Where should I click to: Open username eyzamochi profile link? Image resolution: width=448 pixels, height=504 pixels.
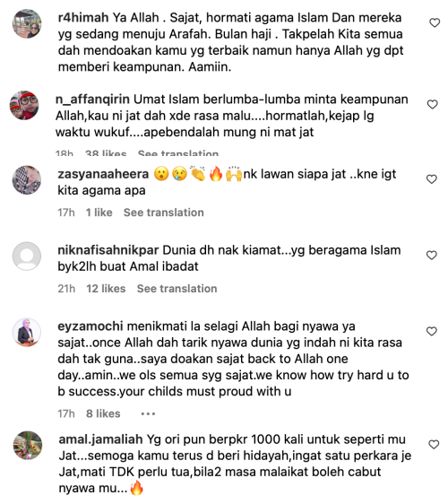[90, 326]
